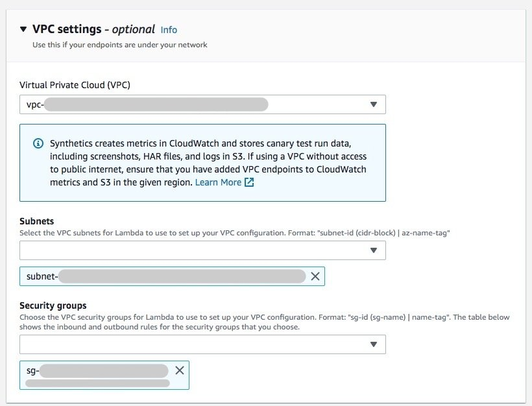Image resolution: width=532 pixels, height=406 pixels.
Task: Click inside the Subnets selection field
Action: (162, 250)
